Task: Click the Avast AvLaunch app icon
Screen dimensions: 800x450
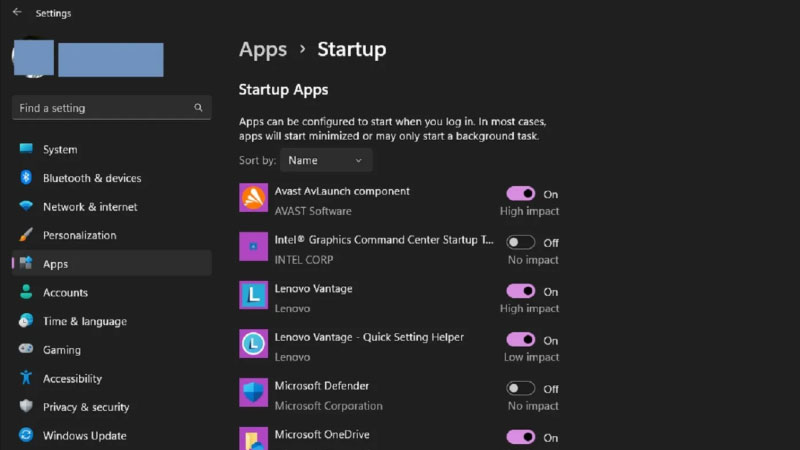Action: click(x=254, y=197)
